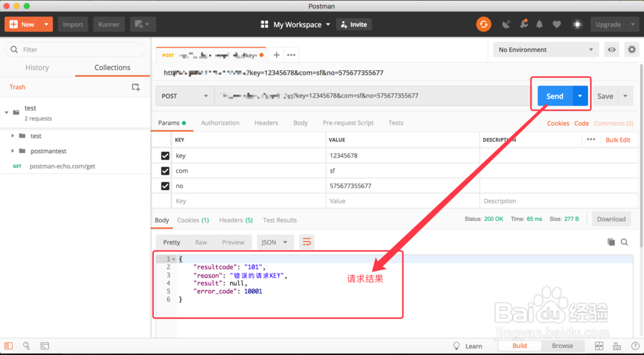Change the POST method dropdown
Viewport: 644px width, 355px height.
[x=185, y=96]
